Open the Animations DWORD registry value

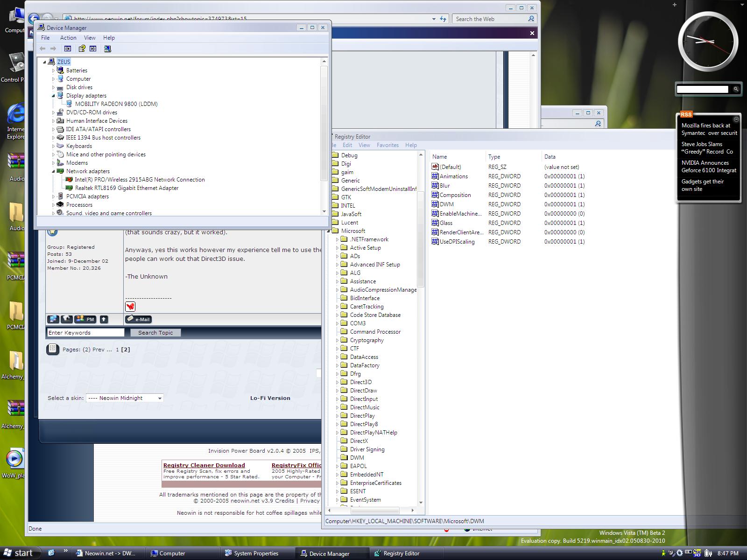(453, 176)
